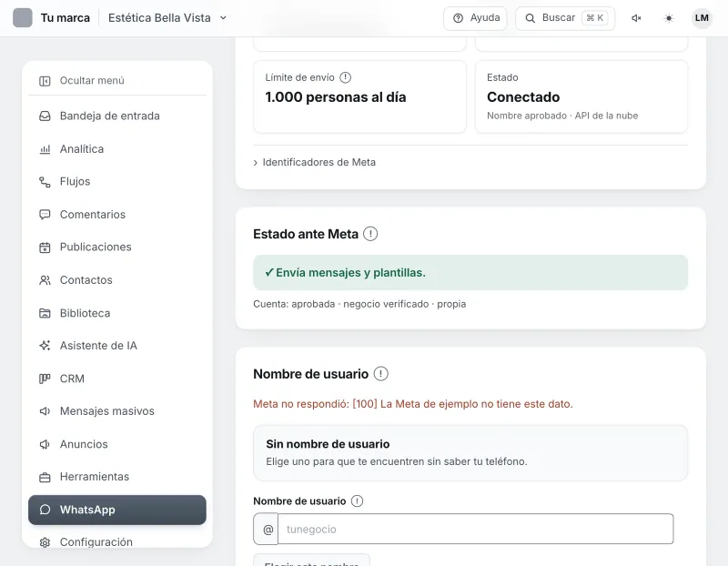Show info beside Nombre de usuario field label

click(357, 501)
